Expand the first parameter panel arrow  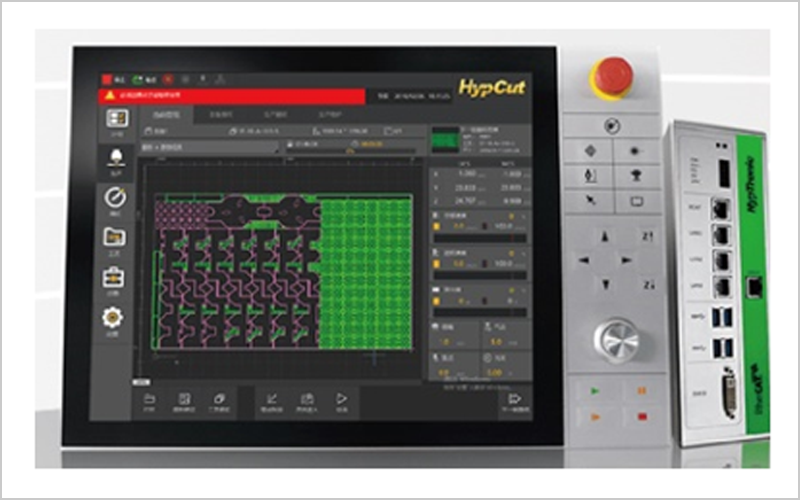coord(524,216)
